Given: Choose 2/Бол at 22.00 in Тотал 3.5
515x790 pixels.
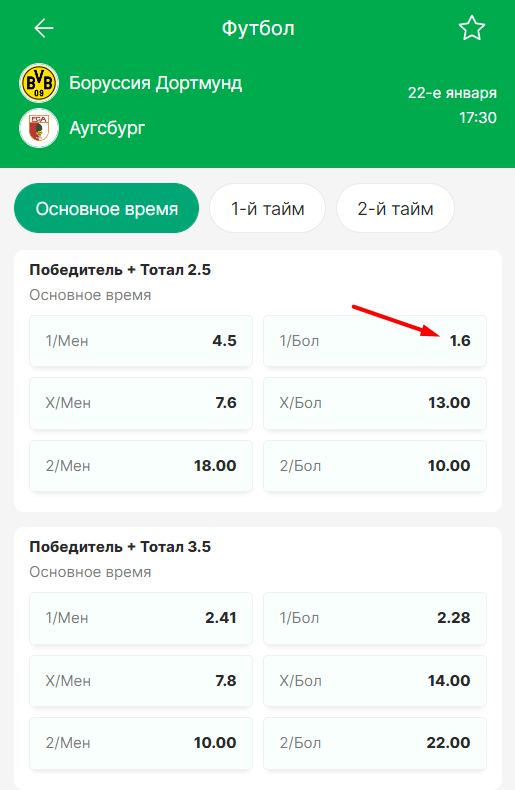Looking at the screenshot, I should pyautogui.click(x=375, y=743).
